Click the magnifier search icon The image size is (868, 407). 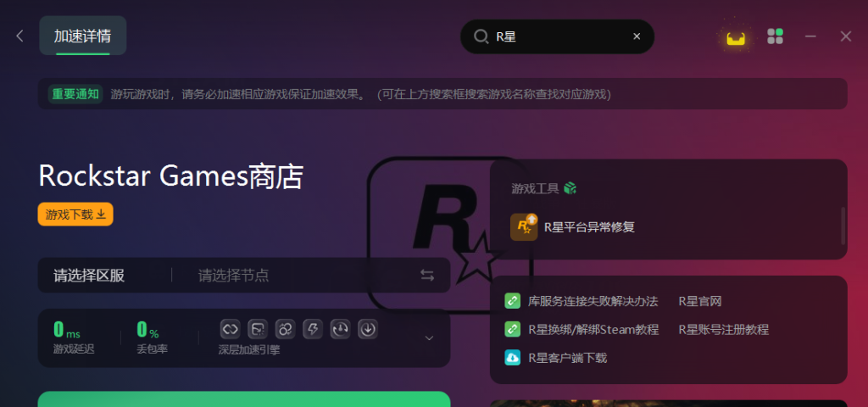(481, 36)
